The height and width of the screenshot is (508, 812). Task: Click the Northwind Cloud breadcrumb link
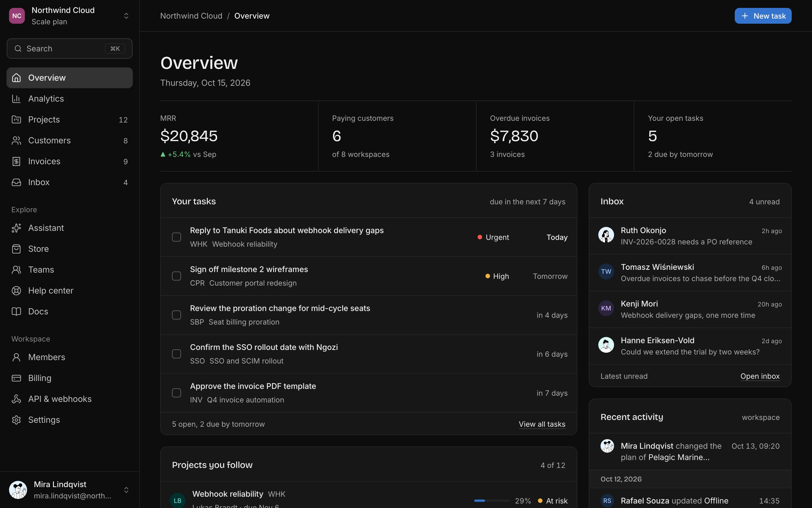coord(191,16)
